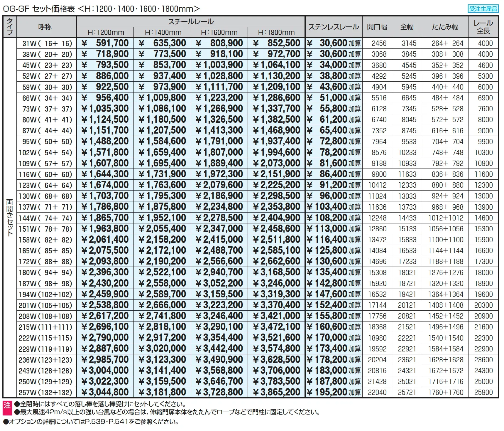Select the row label 250W (129+129)
Viewport: 504px width, 431px height.
(x=45, y=382)
